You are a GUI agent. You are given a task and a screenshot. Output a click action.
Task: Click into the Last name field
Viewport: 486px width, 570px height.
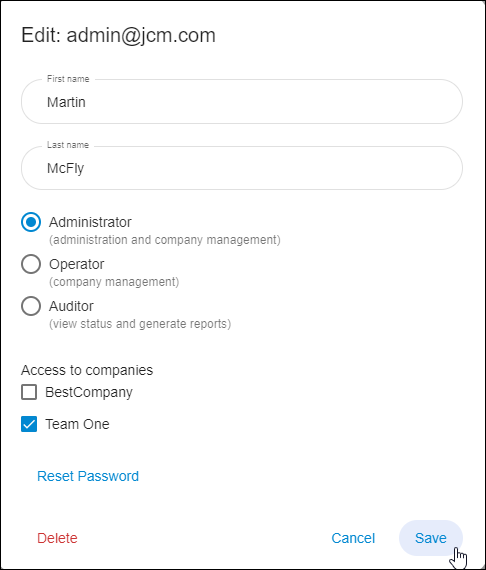tap(242, 168)
